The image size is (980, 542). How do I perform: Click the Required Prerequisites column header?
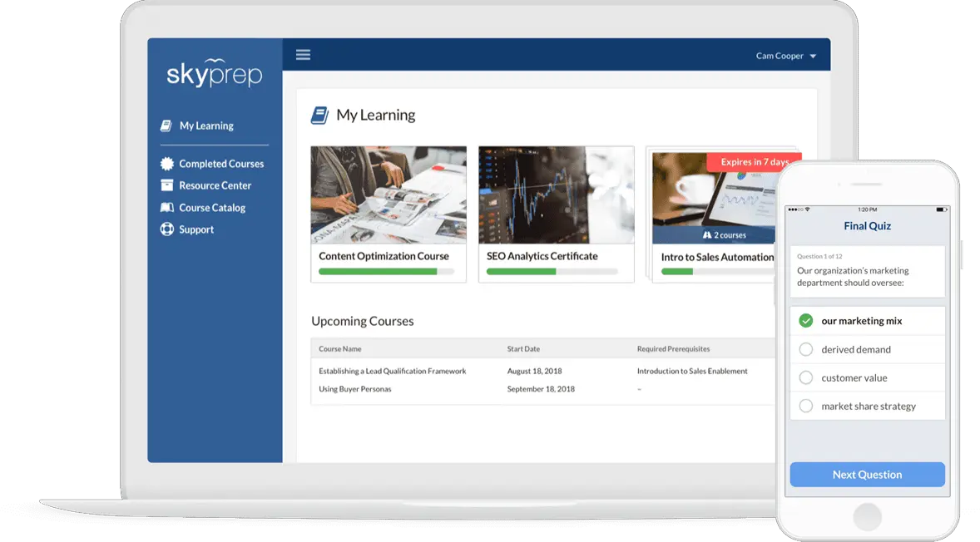pos(673,349)
